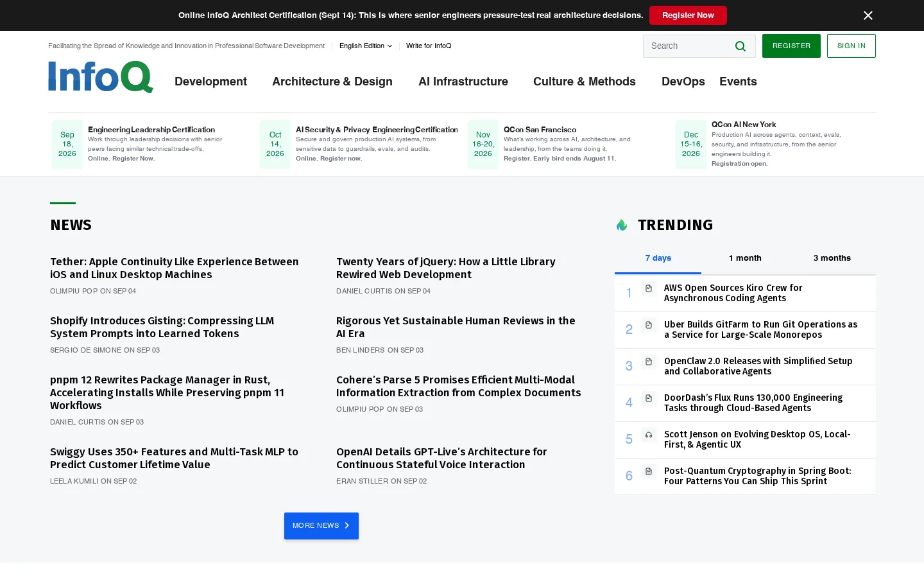Click article icon beside AWS Kiro Crew item
The width and height of the screenshot is (924, 578).
(x=649, y=288)
